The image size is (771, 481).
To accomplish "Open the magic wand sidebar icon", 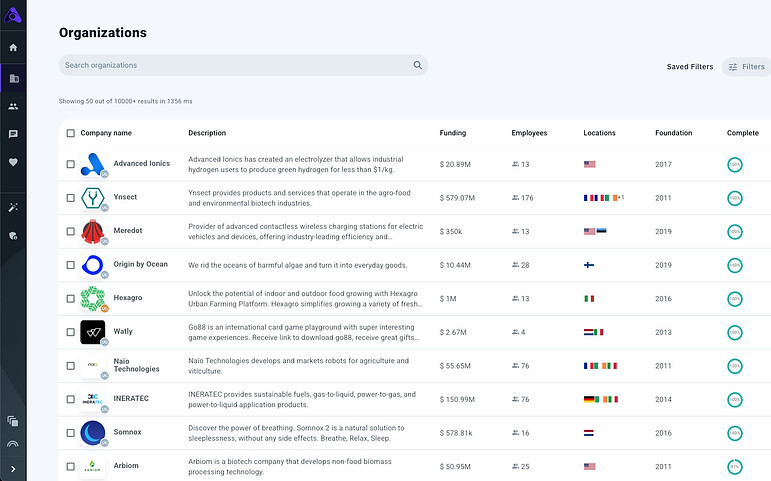I will coord(13,207).
